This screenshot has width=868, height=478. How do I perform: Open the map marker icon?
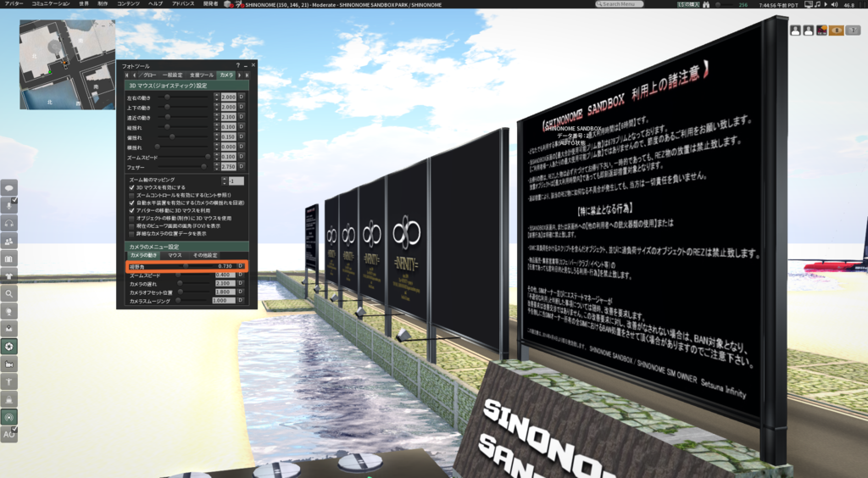8,329
